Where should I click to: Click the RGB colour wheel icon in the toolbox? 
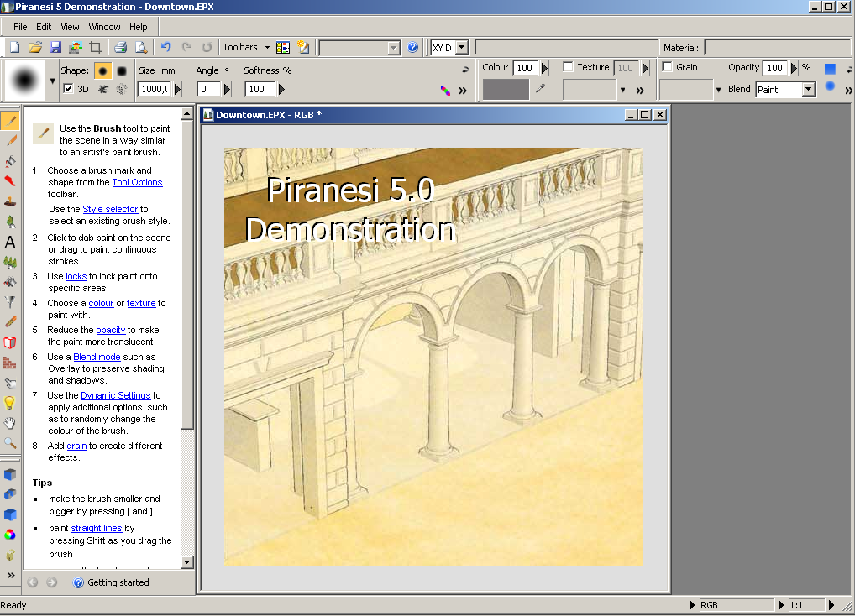[10, 535]
